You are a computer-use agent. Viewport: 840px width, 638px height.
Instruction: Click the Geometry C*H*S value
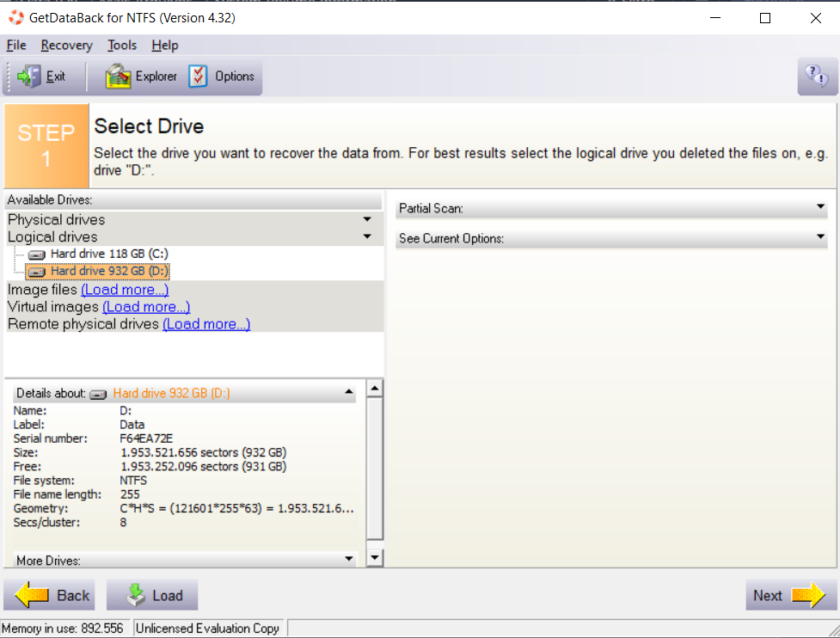236,508
